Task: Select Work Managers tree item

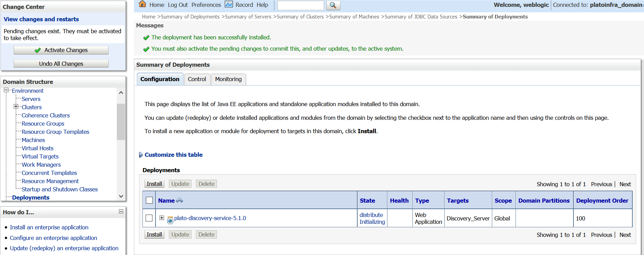Action: pos(41,165)
